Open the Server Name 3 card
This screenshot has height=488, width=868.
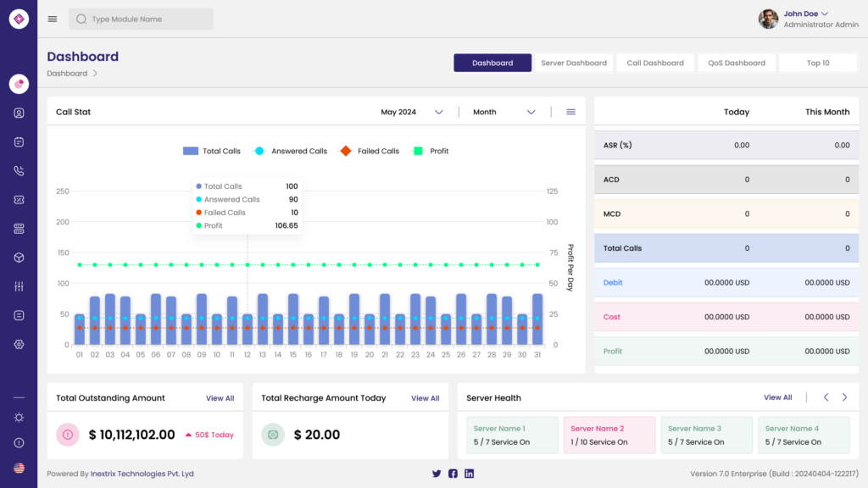click(706, 435)
